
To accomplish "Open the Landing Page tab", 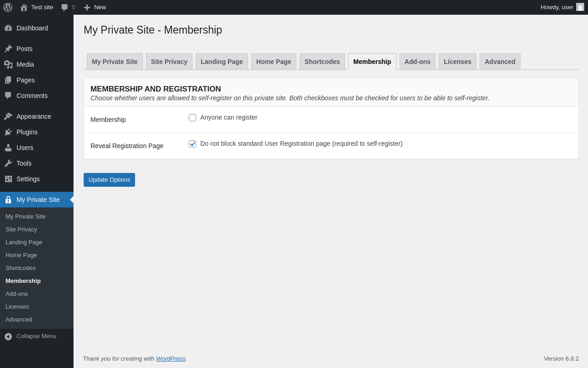I will (222, 62).
